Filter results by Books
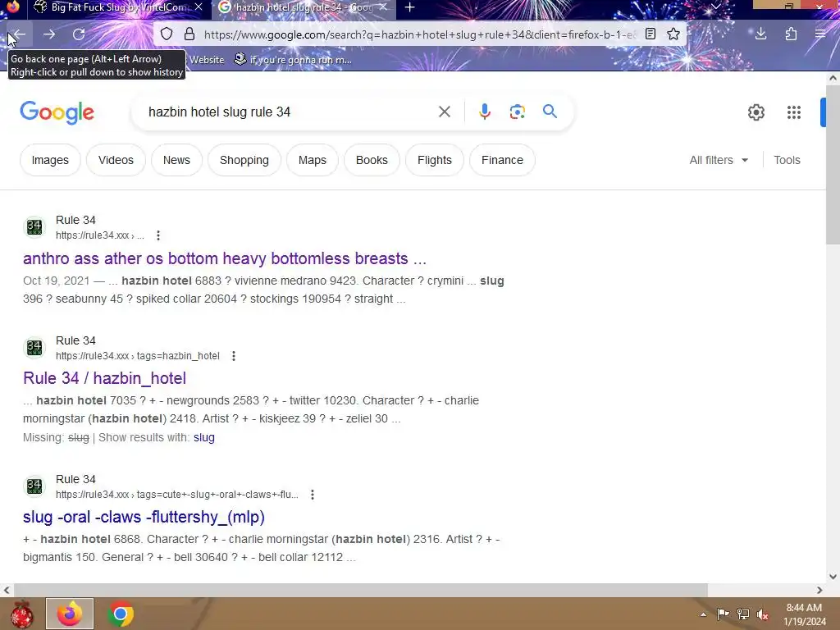Viewport: 840px width, 630px height. tap(372, 160)
